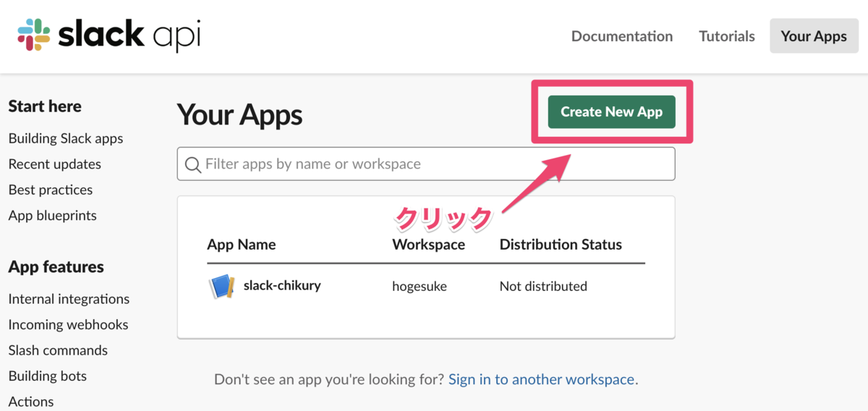The width and height of the screenshot is (868, 411).
Task: Open the Documentation menu
Action: coord(622,36)
